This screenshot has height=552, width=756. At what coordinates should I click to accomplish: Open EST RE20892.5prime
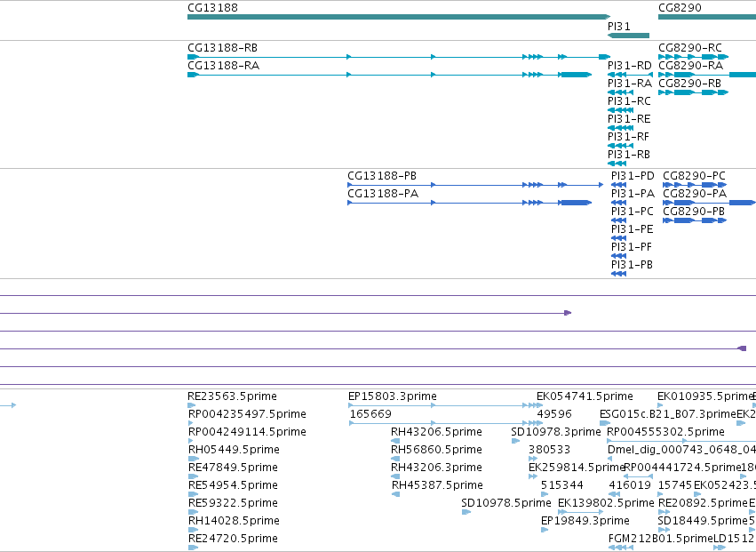pyautogui.click(x=703, y=504)
